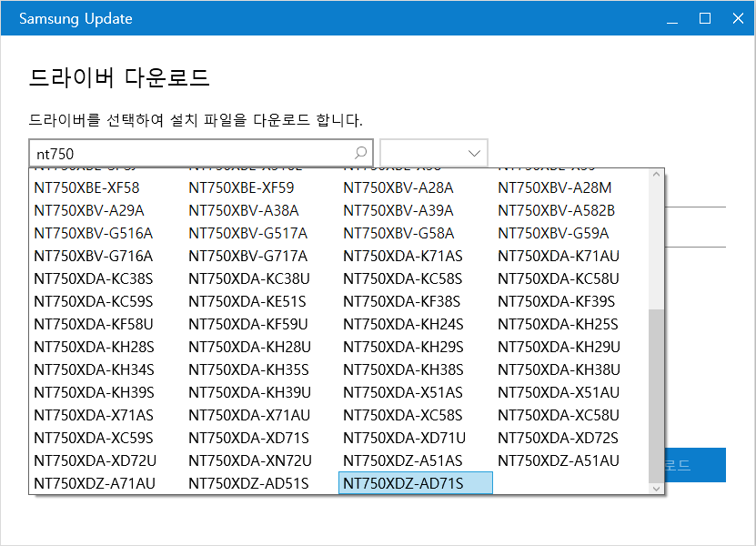Image resolution: width=756 pixels, height=546 pixels.
Task: Select model NT750XDA-X51AS
Action: (x=403, y=391)
